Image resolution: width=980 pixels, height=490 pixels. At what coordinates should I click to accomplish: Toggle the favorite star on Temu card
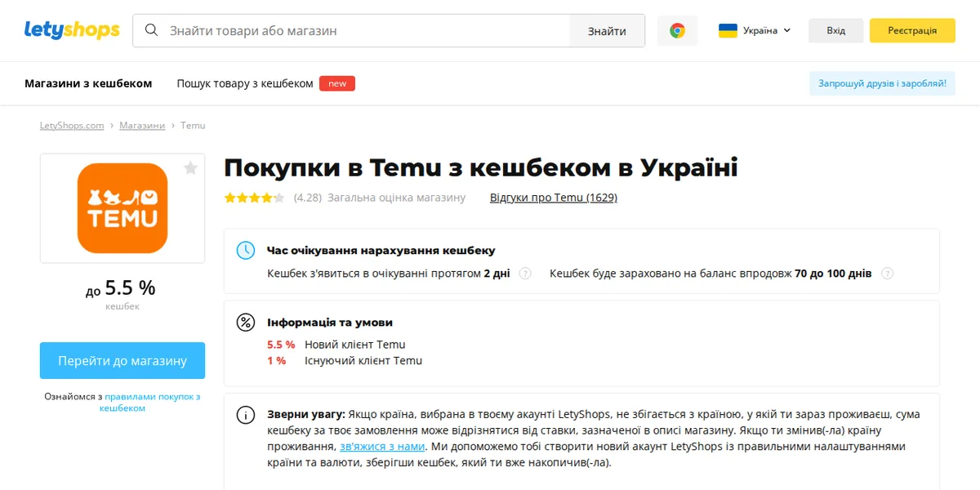point(190,168)
